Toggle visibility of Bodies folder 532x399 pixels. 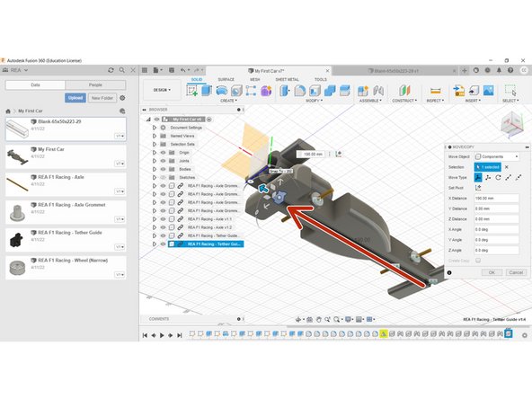coord(164,169)
